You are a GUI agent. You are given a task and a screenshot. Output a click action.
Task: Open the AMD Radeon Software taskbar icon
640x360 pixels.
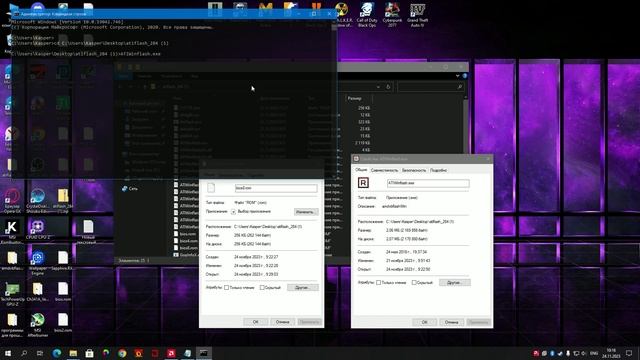[171, 353]
